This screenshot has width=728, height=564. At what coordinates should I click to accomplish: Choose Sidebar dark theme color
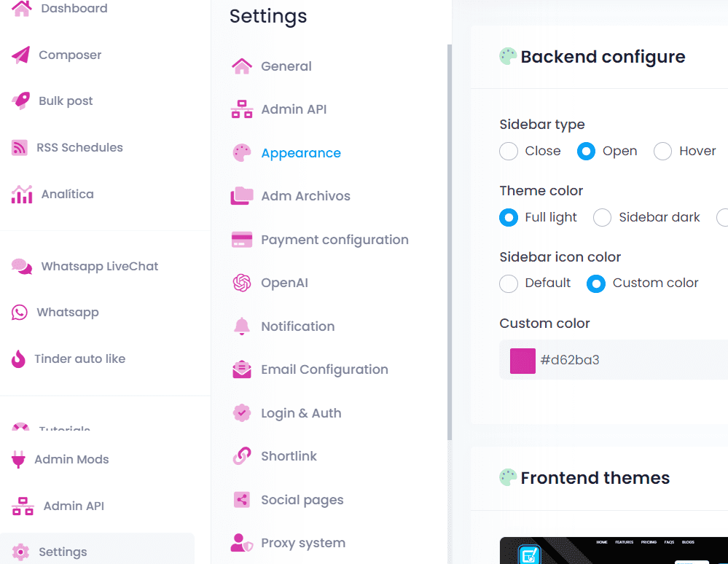pos(602,218)
